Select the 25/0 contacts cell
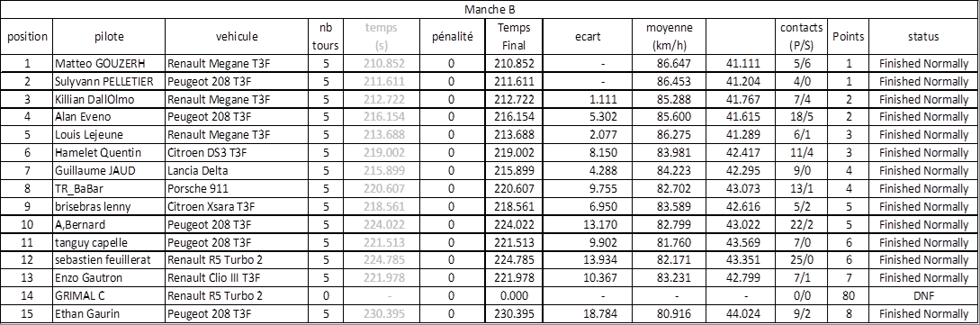This screenshot has height=325, width=980. pos(801,260)
